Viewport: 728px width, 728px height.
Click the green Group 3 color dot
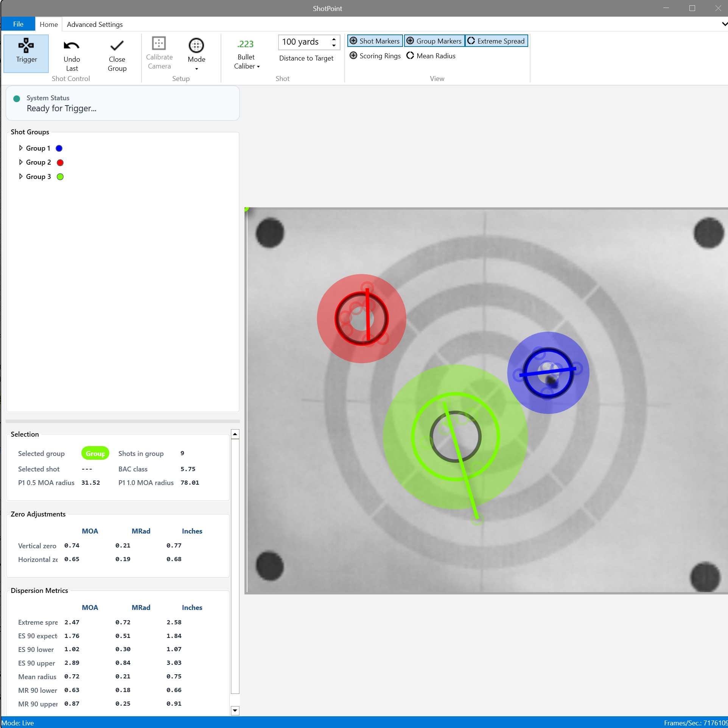[x=60, y=177]
